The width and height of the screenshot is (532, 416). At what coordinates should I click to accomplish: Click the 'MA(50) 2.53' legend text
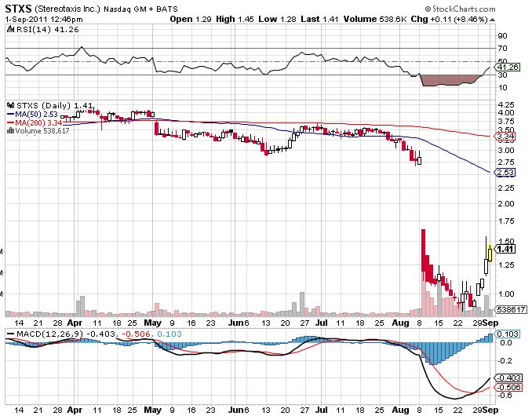tap(36, 115)
